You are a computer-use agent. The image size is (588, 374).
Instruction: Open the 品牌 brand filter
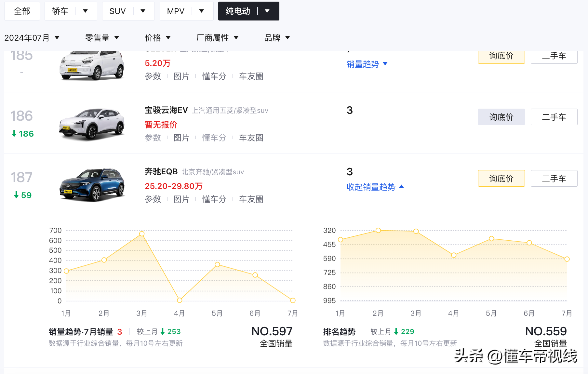tap(276, 37)
